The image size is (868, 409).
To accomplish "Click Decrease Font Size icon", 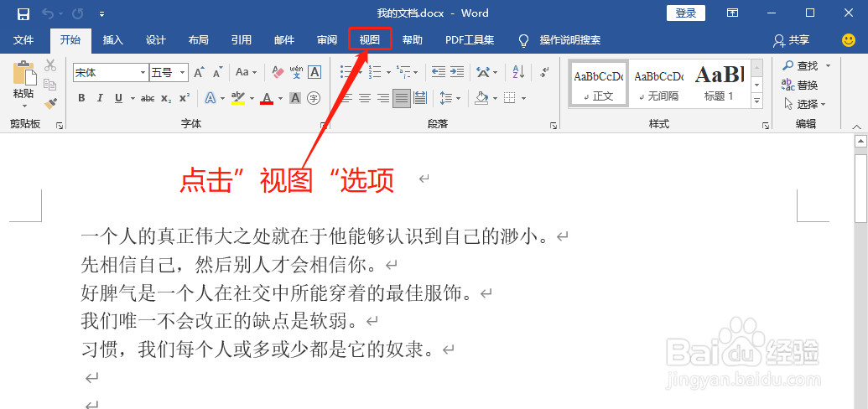I will pos(217,73).
